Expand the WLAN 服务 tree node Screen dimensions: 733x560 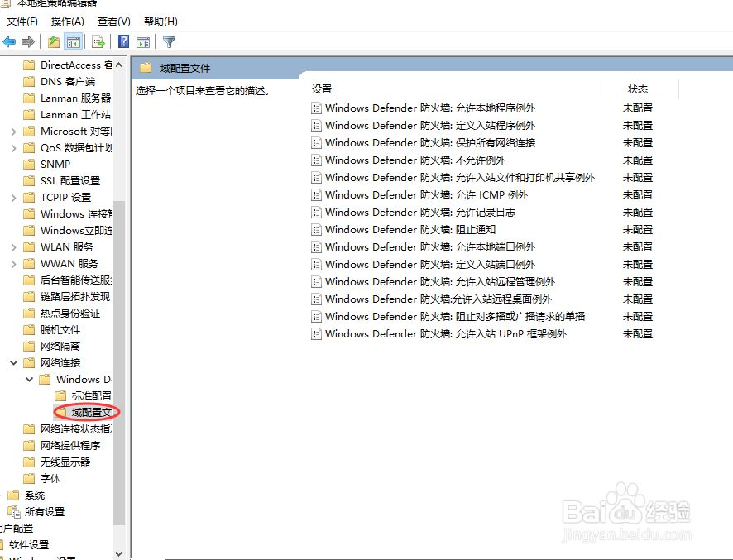tap(13, 247)
